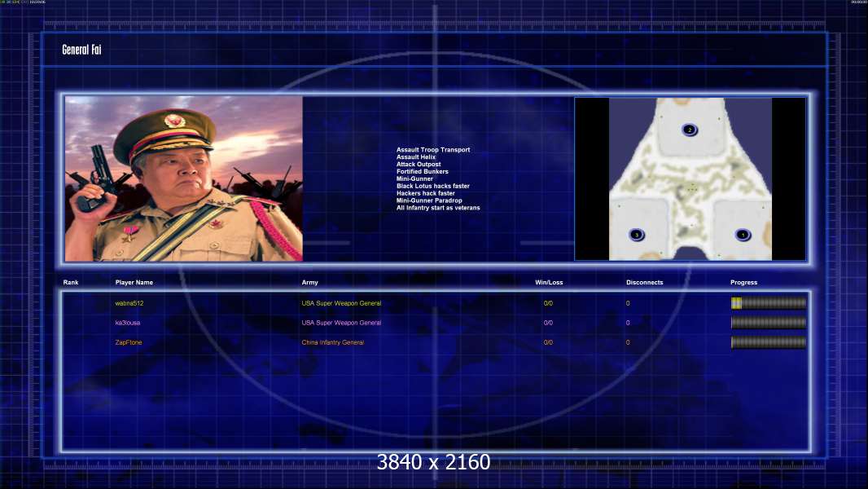Select player ZapFtone in the list
This screenshot has width=868, height=489.
tap(129, 343)
